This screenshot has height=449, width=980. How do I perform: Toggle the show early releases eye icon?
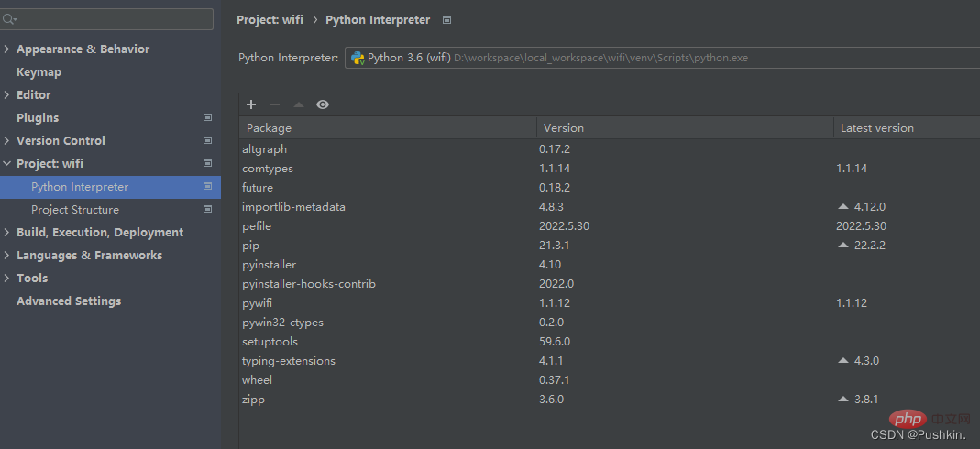(323, 104)
